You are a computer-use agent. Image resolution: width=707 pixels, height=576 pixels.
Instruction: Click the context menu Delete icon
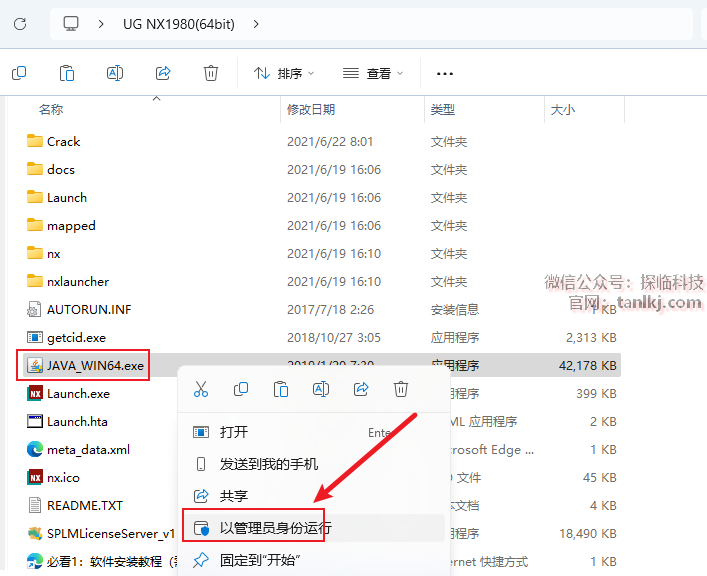(x=401, y=389)
